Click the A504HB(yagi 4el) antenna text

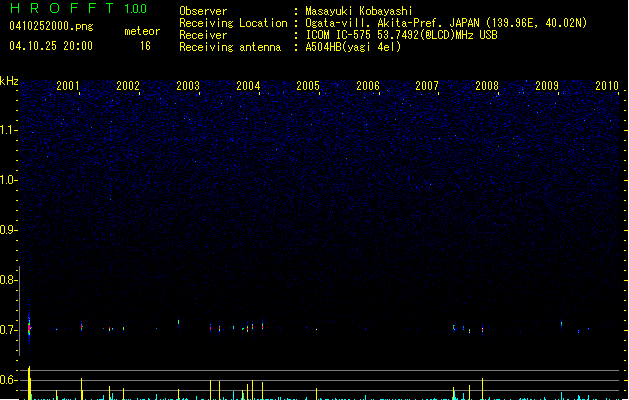pyautogui.click(x=353, y=47)
